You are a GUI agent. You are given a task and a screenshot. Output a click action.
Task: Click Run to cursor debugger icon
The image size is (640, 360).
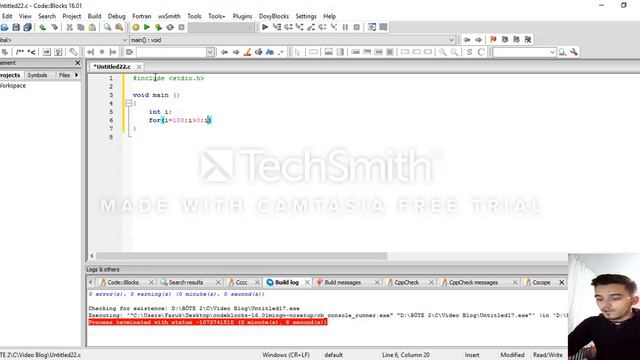point(277,27)
